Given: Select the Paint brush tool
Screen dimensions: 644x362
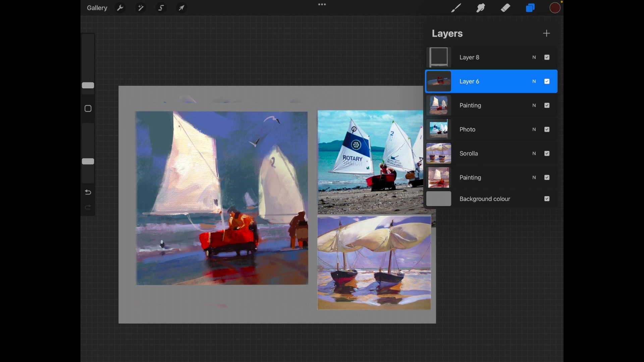Looking at the screenshot, I should click(x=456, y=8).
